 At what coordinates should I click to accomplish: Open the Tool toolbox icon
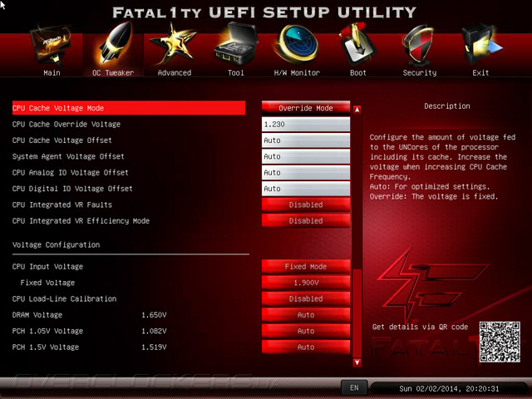236,44
